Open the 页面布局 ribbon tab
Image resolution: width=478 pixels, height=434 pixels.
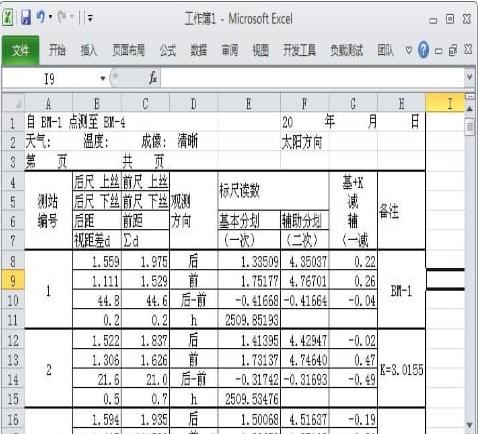click(x=128, y=51)
